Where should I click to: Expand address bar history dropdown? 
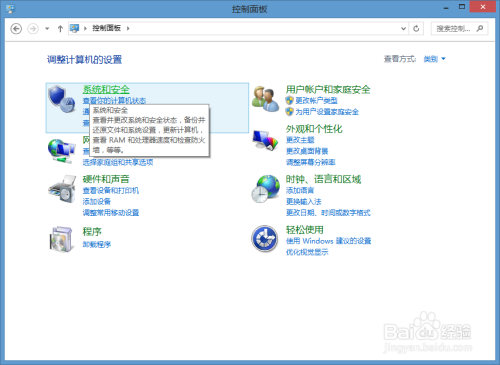(403, 29)
